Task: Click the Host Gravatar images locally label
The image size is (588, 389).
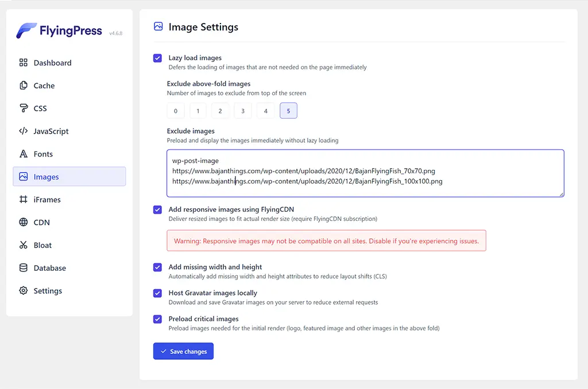Action: pos(213,293)
